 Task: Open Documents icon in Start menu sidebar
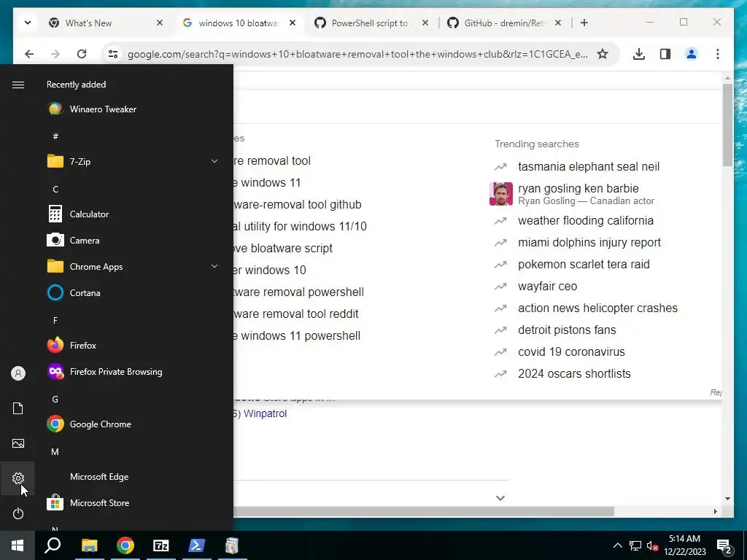(x=18, y=408)
